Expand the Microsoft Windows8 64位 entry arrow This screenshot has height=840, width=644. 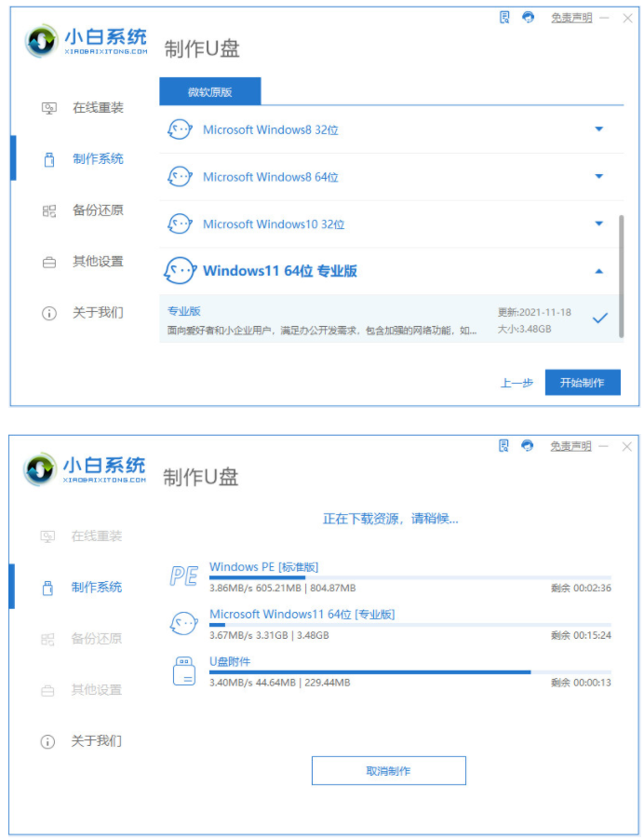(x=599, y=177)
